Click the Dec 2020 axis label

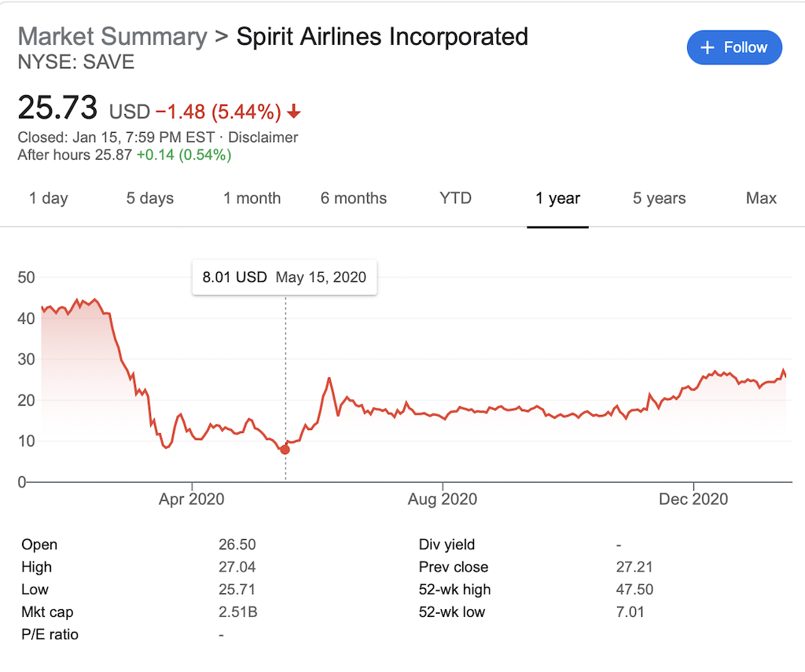coord(694,499)
